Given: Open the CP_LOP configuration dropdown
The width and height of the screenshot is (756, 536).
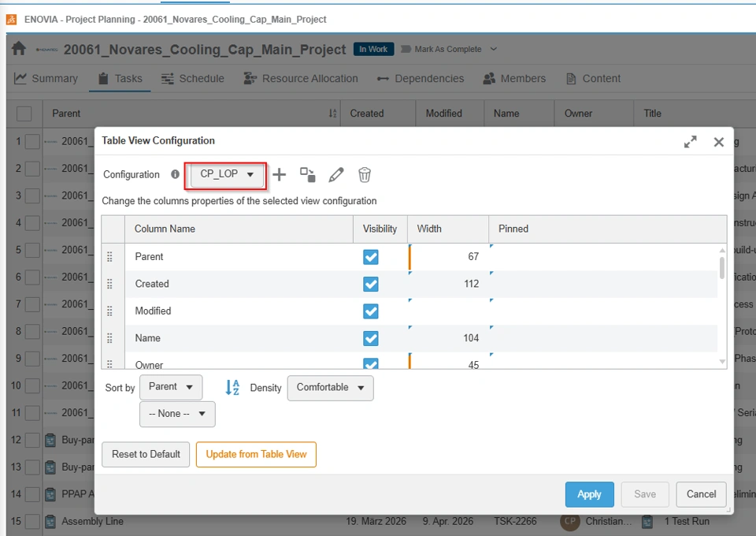Looking at the screenshot, I should (227, 174).
